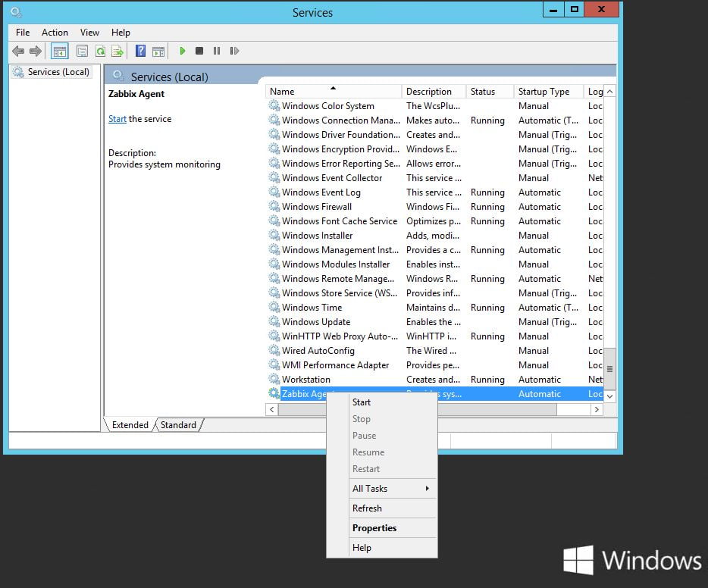The image size is (708, 588).
Task: Select the WinHTTP Web Proxy Auto service
Action: (435, 336)
